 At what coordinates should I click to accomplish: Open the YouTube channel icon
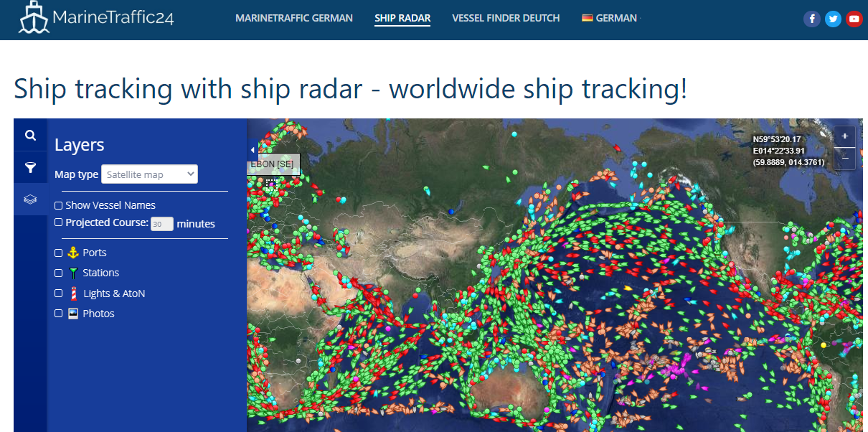[854, 19]
